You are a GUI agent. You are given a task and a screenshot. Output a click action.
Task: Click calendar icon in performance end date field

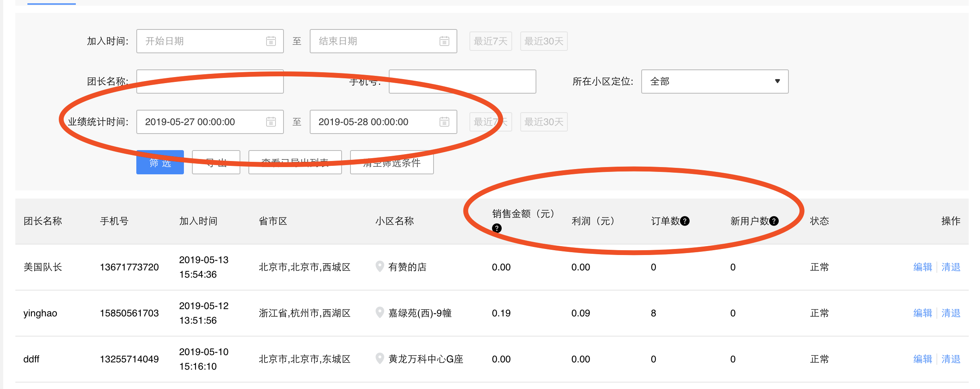(444, 122)
